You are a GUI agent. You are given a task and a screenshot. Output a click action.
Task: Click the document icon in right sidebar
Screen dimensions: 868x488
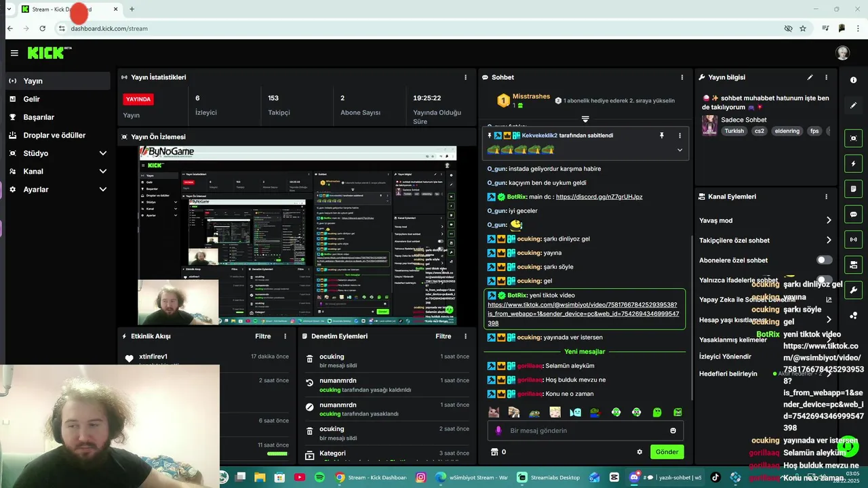tap(853, 188)
